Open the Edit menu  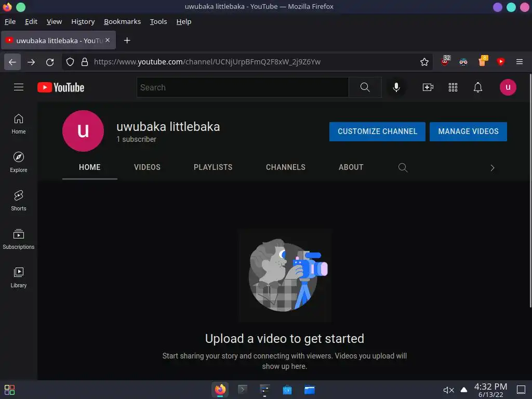point(31,22)
